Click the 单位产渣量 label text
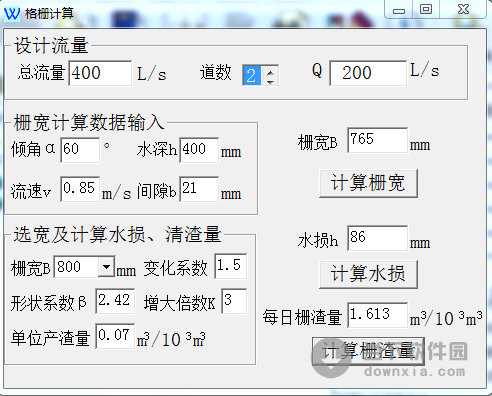This screenshot has height=396, width=492. pos(50,338)
